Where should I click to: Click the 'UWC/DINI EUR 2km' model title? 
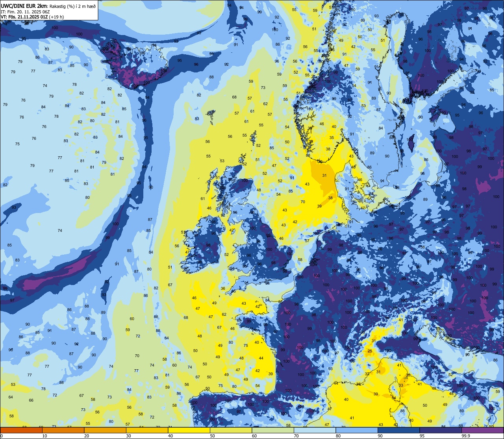pos(24,6)
